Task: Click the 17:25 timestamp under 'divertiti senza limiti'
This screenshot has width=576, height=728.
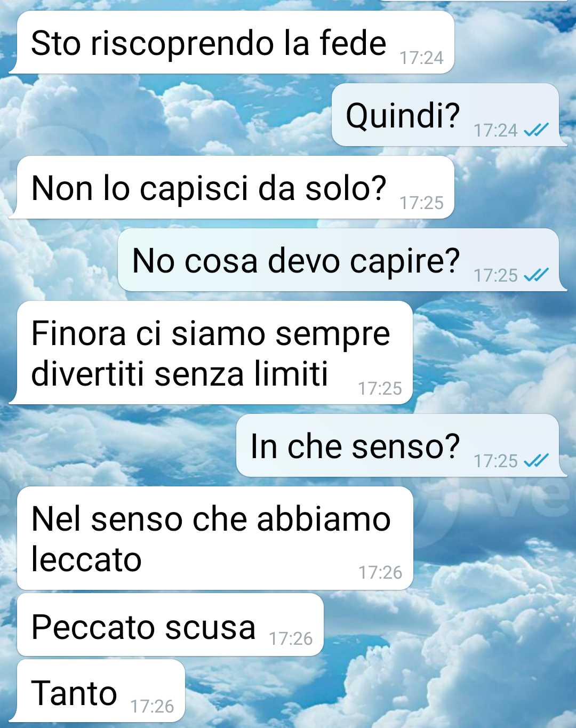Action: (x=380, y=388)
